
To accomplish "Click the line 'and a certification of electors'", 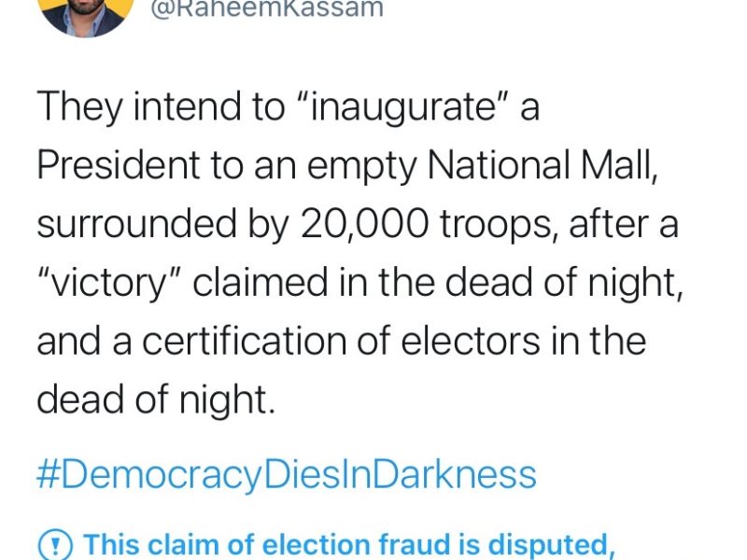I will pos(341,341).
